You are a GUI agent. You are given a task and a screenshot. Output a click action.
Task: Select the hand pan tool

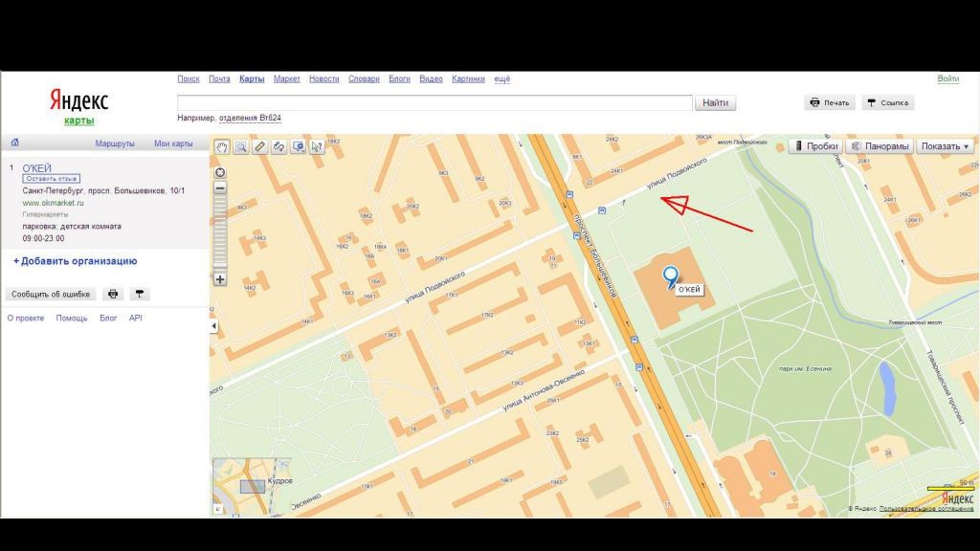click(222, 146)
